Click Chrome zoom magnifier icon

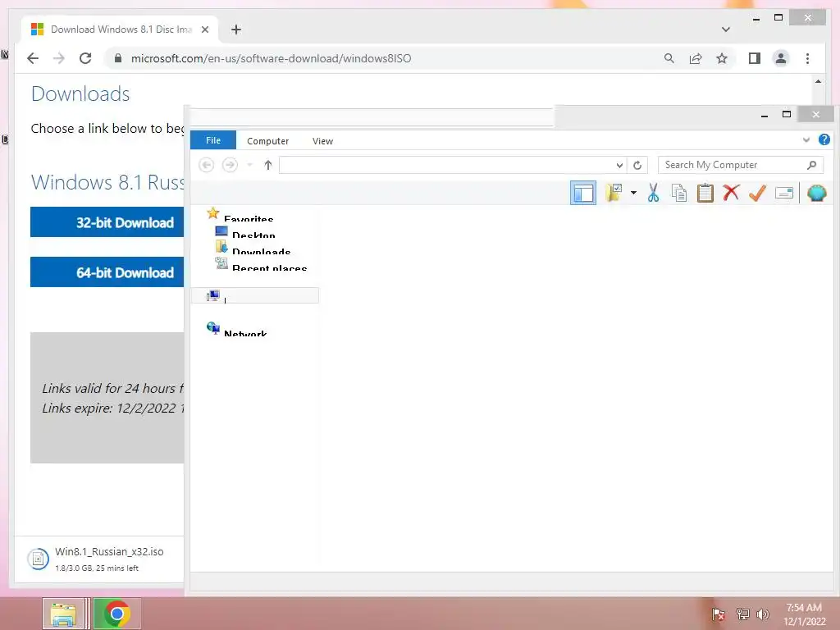tap(669, 58)
